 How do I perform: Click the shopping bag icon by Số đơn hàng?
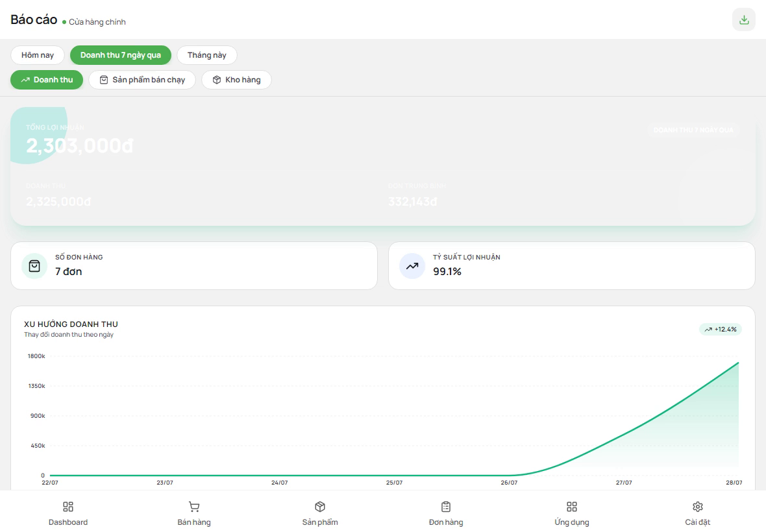pos(34,266)
